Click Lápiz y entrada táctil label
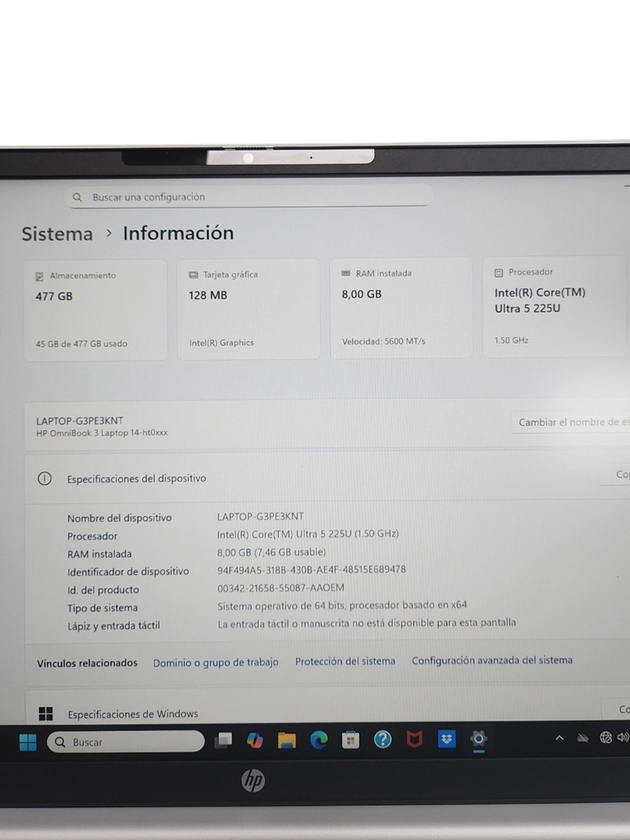 click(113, 626)
